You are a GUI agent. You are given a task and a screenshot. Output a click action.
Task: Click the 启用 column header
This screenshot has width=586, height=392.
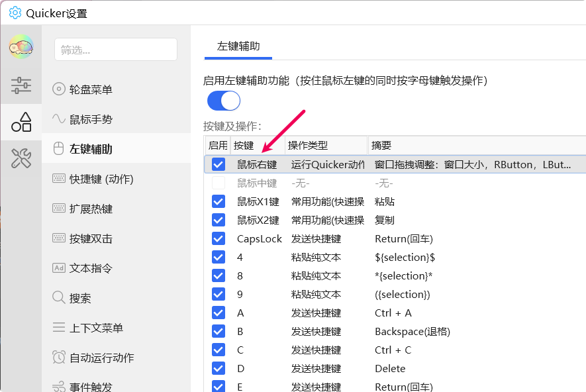218,146
